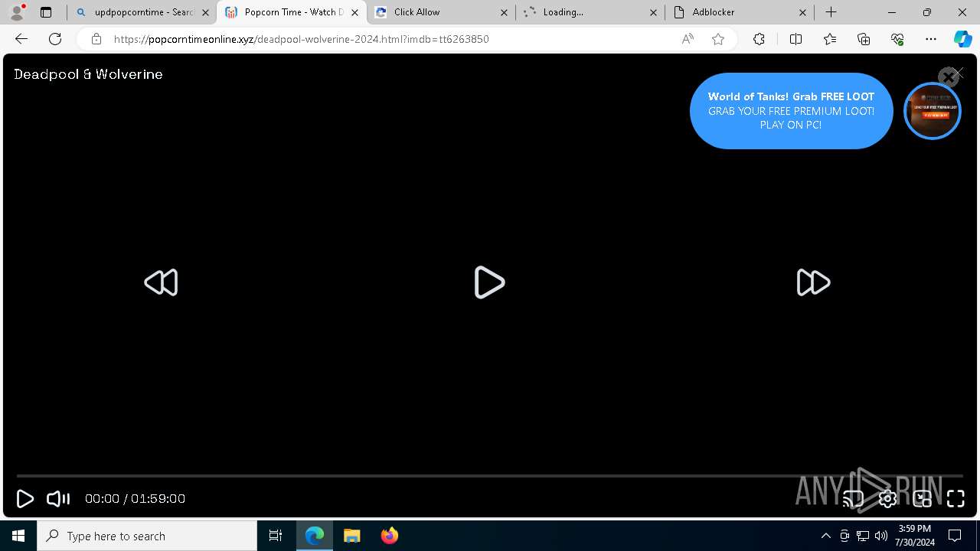
Task: Fast-forward the video with the skip icon
Action: pyautogui.click(x=813, y=282)
